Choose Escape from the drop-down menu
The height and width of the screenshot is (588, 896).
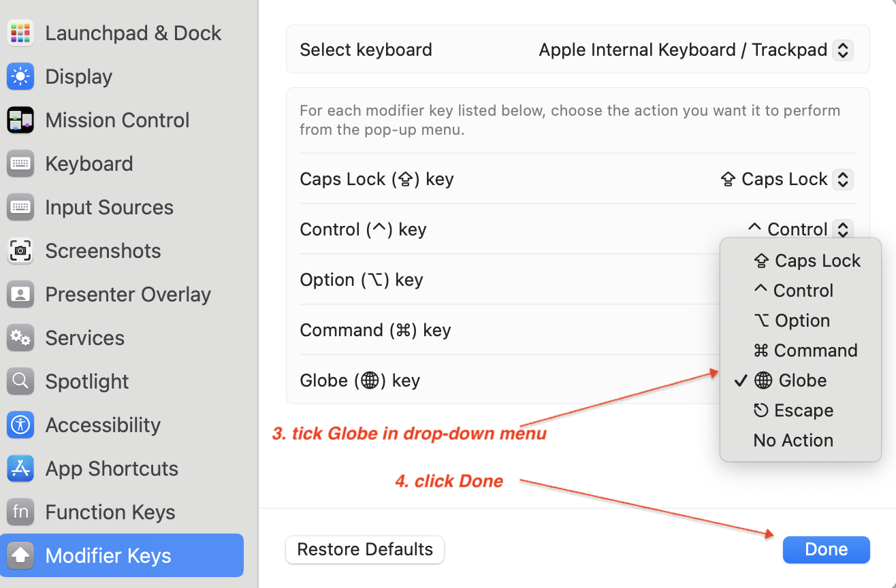pos(793,410)
